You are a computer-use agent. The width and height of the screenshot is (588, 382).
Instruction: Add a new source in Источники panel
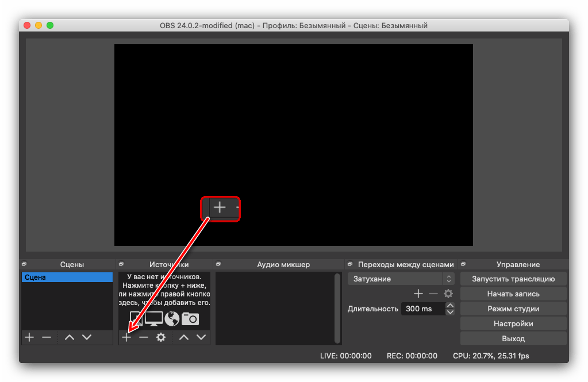(x=126, y=337)
